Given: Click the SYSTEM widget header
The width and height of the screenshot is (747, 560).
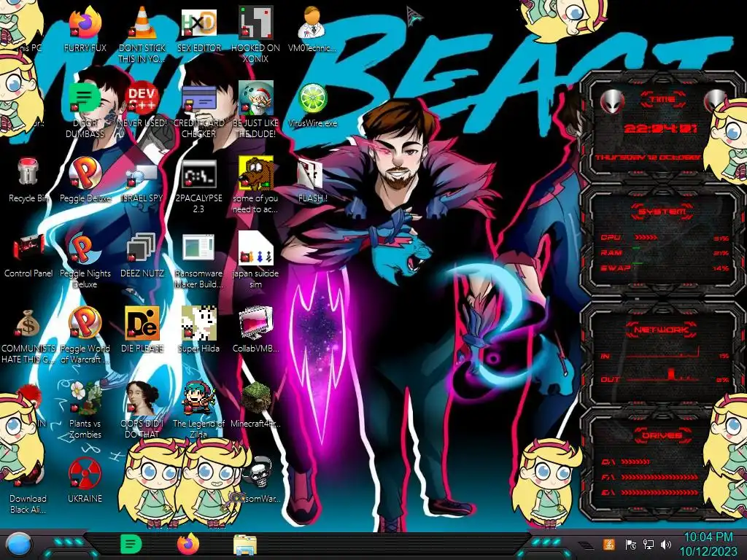Looking at the screenshot, I should [x=662, y=211].
